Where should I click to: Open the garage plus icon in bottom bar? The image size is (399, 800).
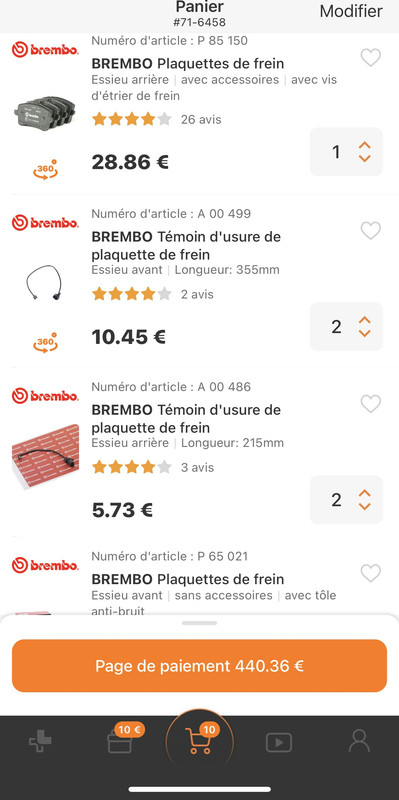point(40,741)
